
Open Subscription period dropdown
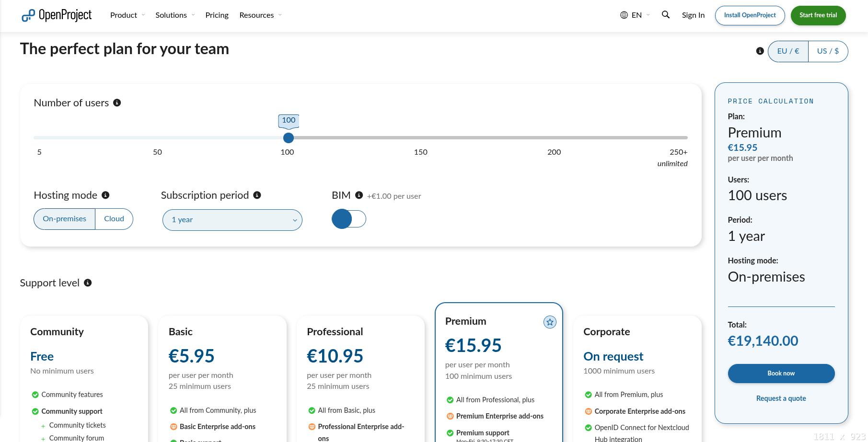pos(232,220)
